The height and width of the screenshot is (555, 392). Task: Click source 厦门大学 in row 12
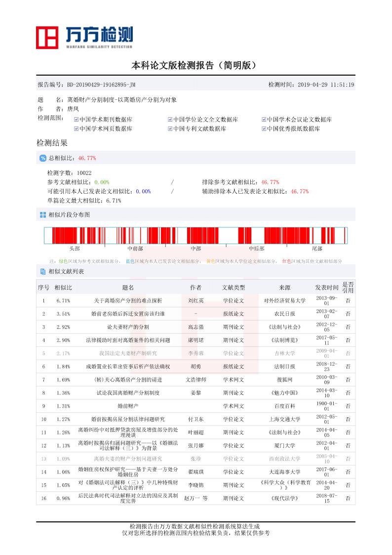(284, 446)
